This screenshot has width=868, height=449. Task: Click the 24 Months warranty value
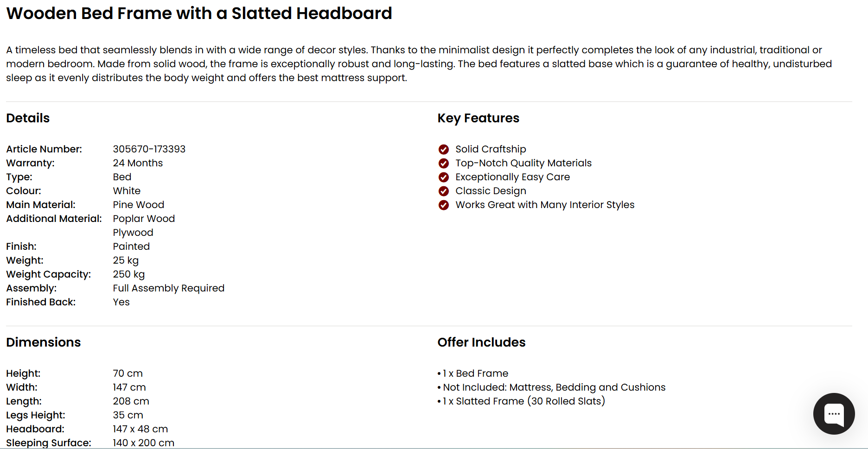click(x=138, y=163)
